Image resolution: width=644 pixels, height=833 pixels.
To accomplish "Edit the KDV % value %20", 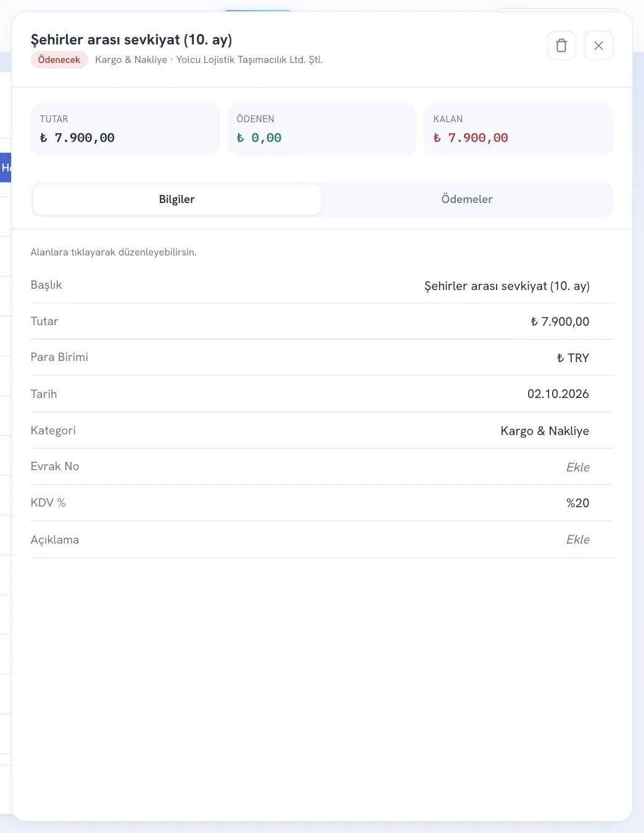I will [x=578, y=503].
